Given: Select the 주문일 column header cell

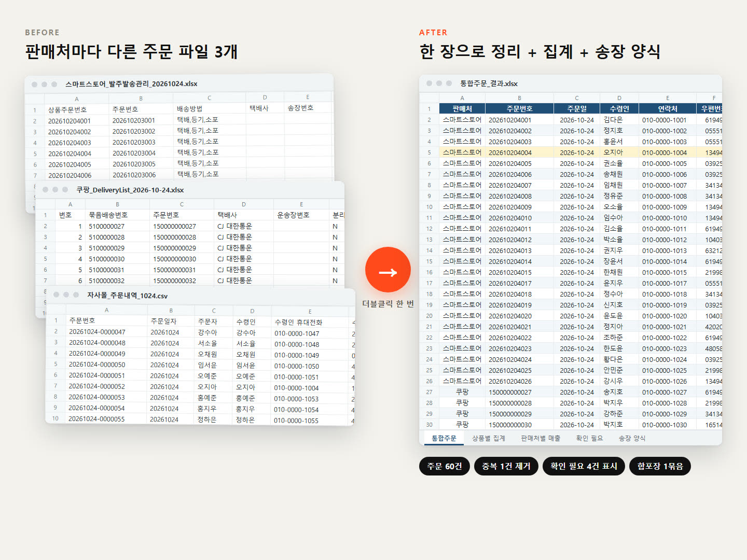Looking at the screenshot, I should tap(577, 108).
